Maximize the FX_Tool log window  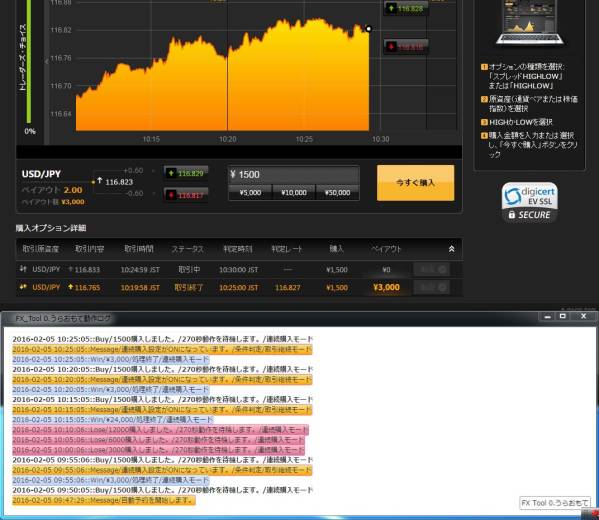click(563, 316)
